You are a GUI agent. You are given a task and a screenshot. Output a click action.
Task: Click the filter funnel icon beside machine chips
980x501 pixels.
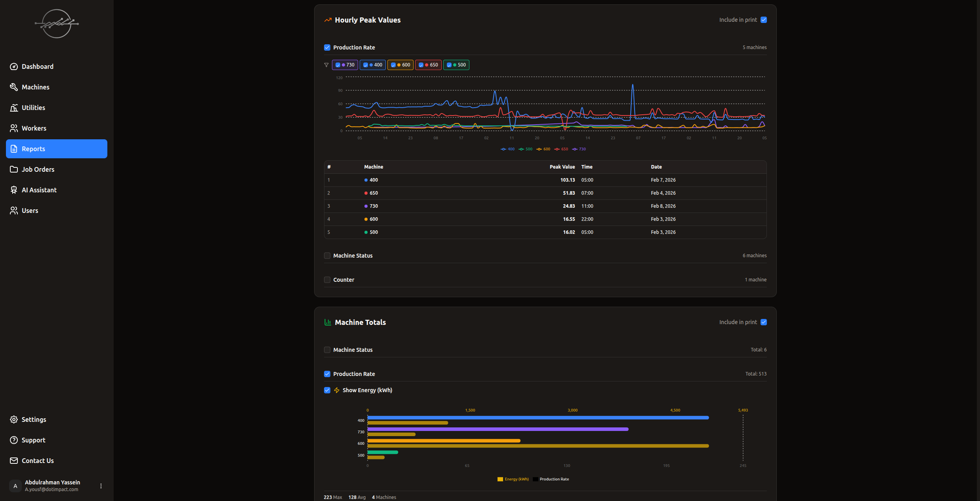(x=326, y=65)
